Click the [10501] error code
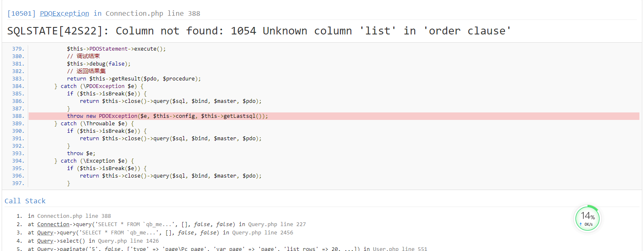Image resolution: width=644 pixels, height=251 pixels. [x=22, y=13]
